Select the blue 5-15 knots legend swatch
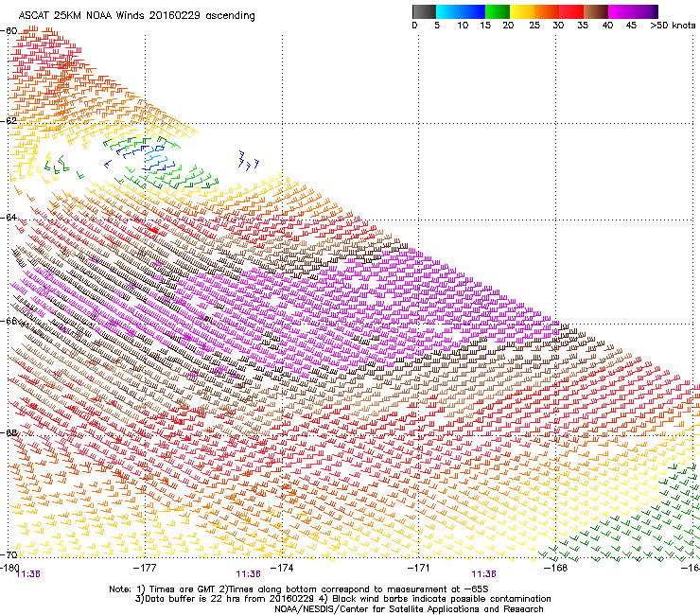This screenshot has width=700, height=615. [461, 11]
